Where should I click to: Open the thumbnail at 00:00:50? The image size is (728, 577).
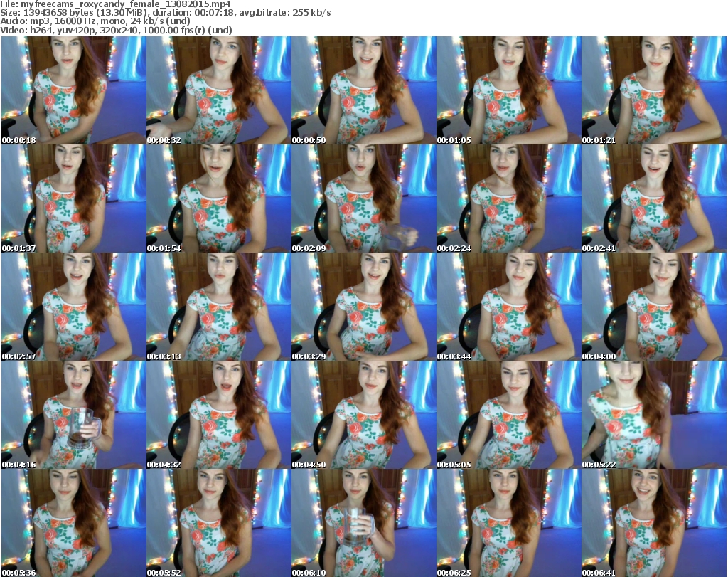[x=363, y=90]
